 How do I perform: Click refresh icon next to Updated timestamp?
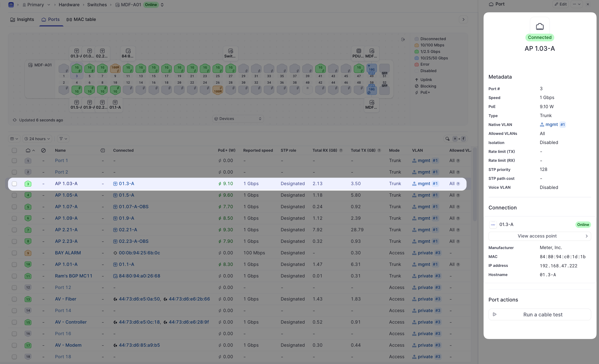[x=15, y=120]
